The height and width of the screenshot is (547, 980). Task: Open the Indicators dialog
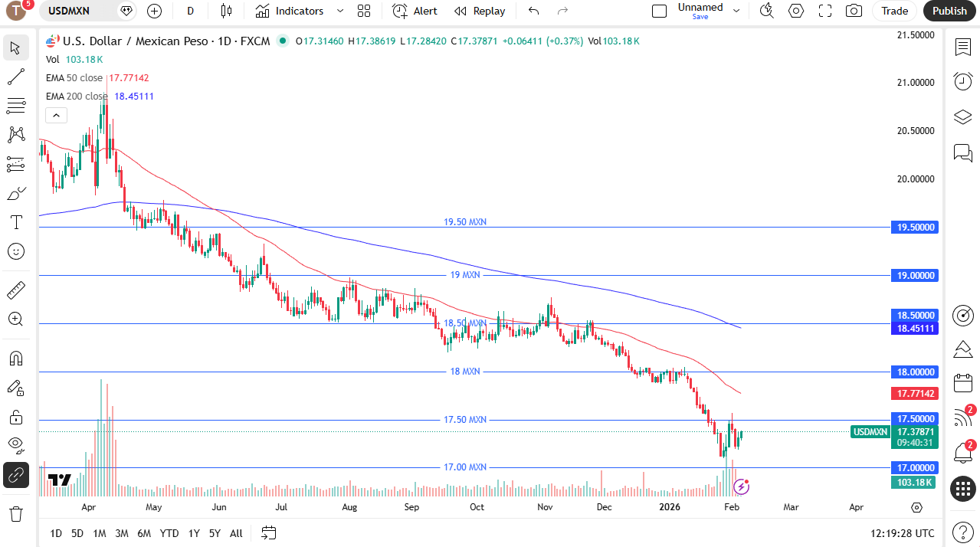pos(290,11)
